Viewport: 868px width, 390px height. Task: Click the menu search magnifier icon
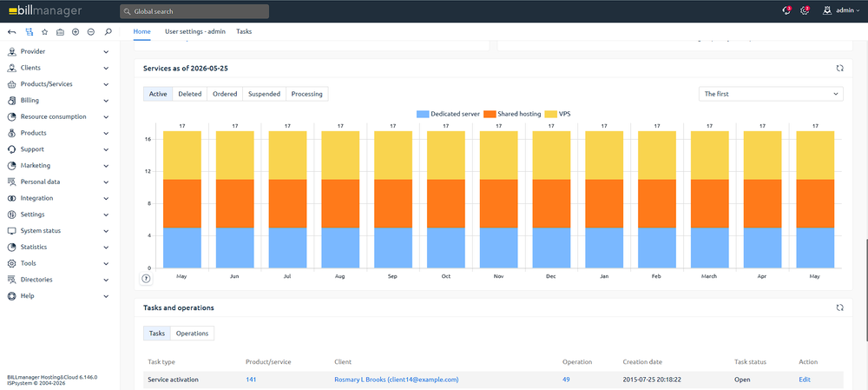point(108,32)
